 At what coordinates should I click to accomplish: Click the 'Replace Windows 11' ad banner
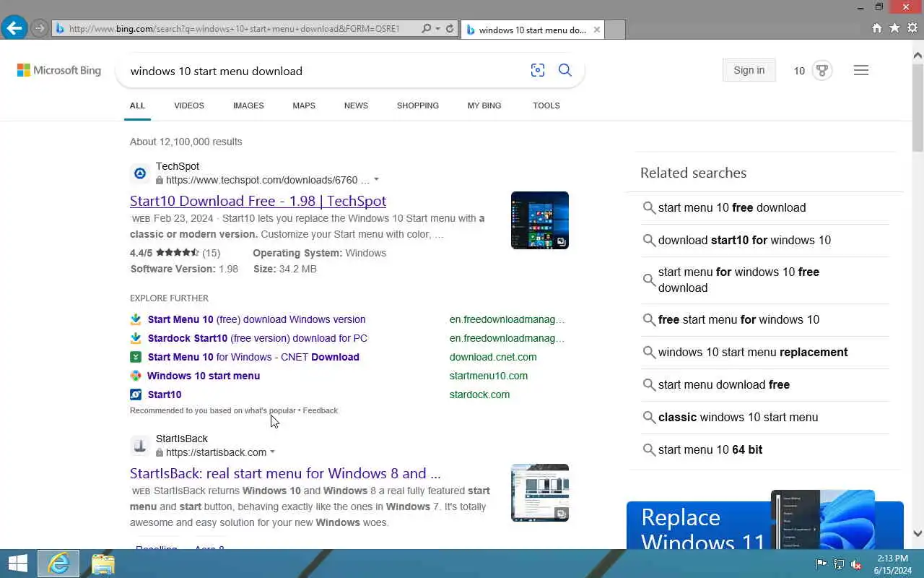(765, 520)
